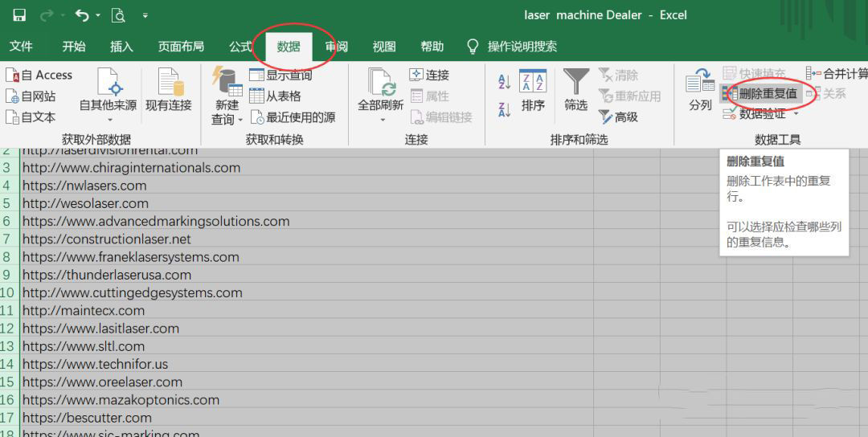Expand the customize quick access toolbar arrow
Screen dimensions: 868x437
coord(145,15)
